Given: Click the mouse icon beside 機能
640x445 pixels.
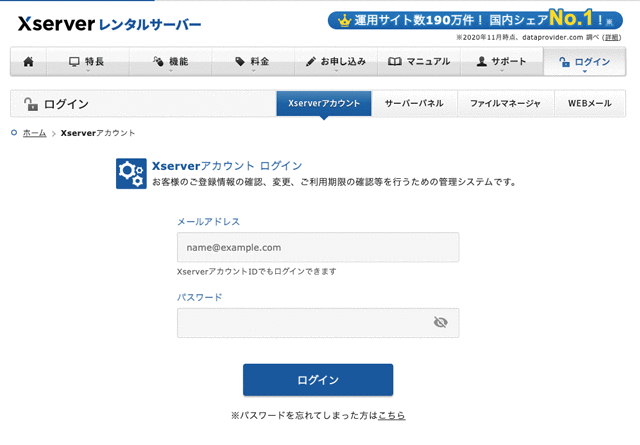Looking at the screenshot, I should [158, 61].
